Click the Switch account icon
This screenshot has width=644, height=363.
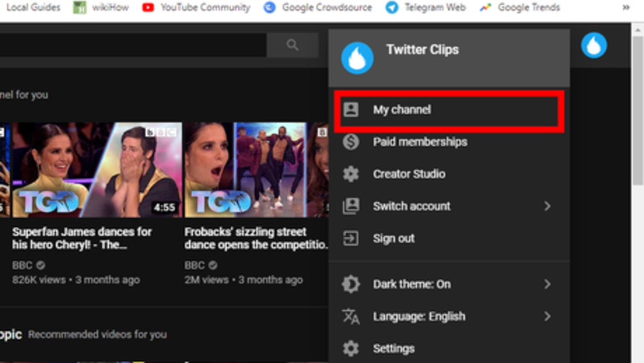[351, 206]
